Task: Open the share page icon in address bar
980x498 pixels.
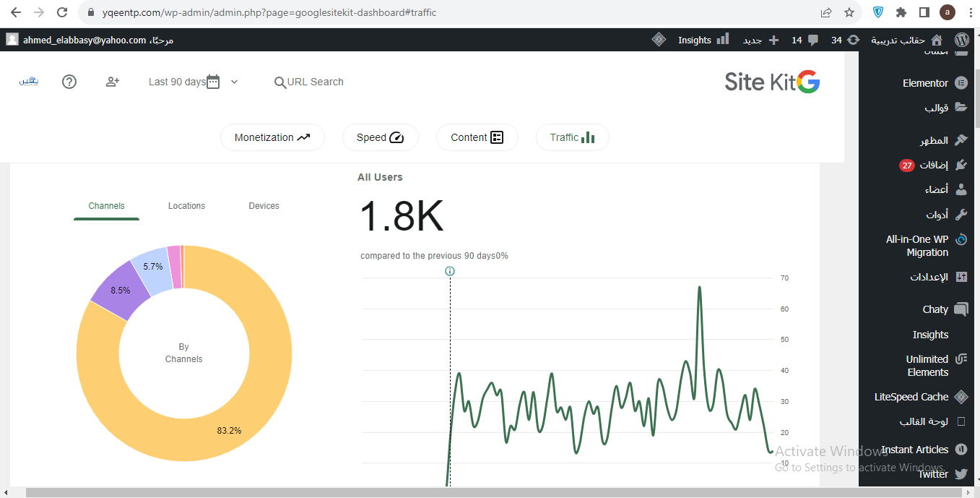Action: pyautogui.click(x=826, y=12)
